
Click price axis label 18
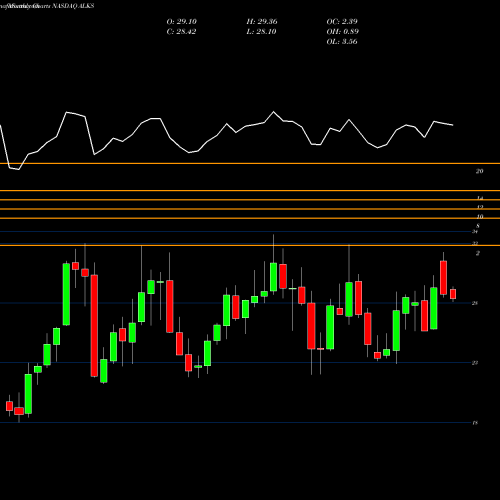coord(475,423)
